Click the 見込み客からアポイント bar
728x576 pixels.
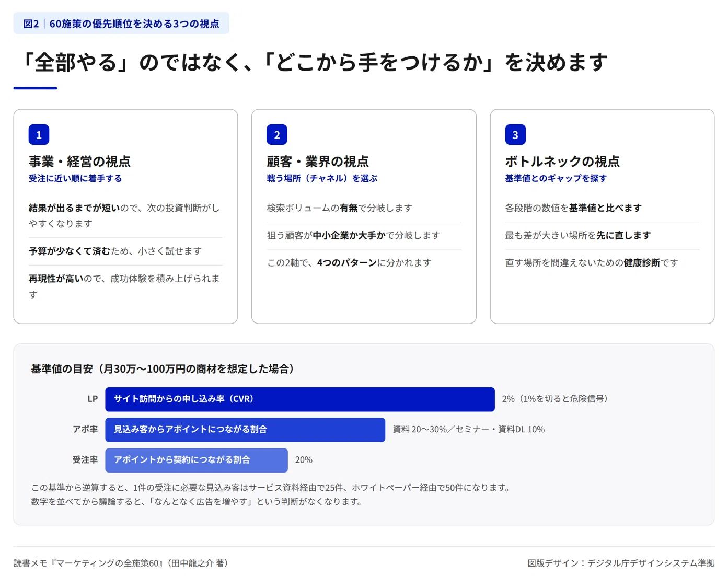tap(245, 430)
